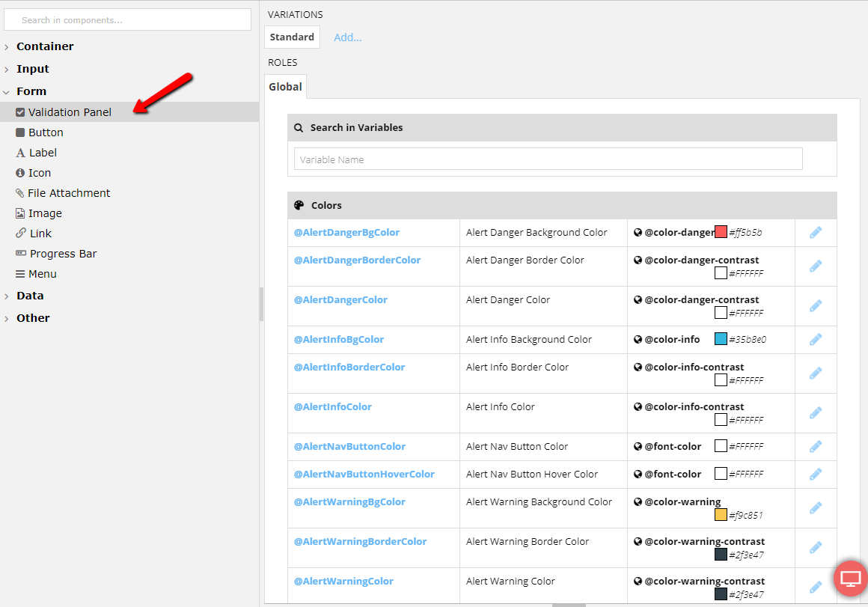
Task: Click pencil edit icon for AlertInfoBgColor row
Action: (x=816, y=340)
